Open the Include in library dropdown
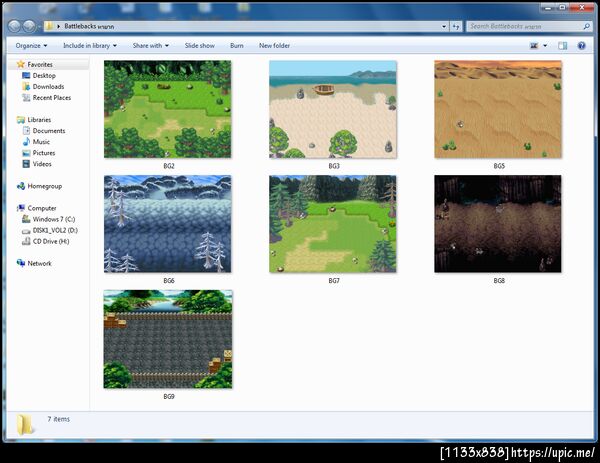Image resolution: width=600 pixels, height=463 pixels. tap(90, 46)
